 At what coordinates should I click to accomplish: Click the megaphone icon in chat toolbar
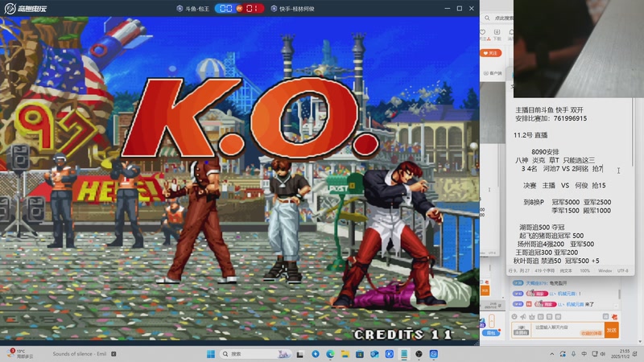[x=522, y=317]
